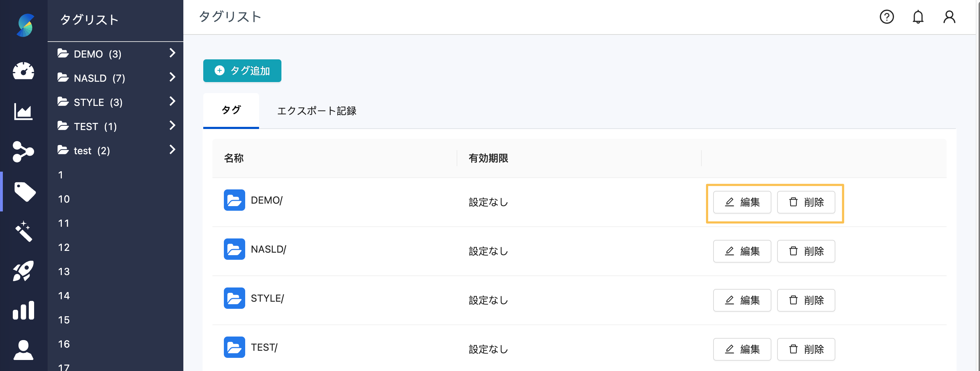Open the magic wand sidebar icon
The image size is (980, 371).
pos(23,231)
